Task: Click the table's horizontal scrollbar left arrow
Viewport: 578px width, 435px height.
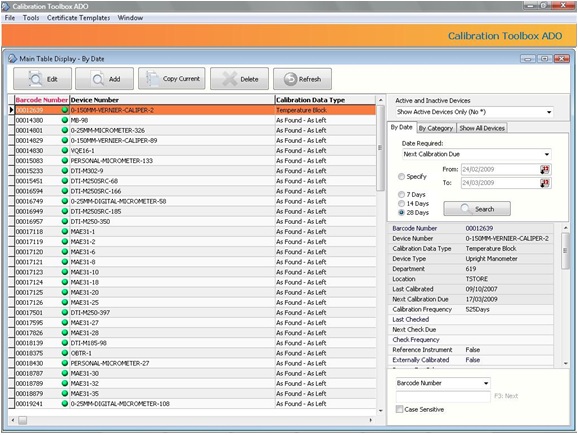Action: pyautogui.click(x=13, y=420)
